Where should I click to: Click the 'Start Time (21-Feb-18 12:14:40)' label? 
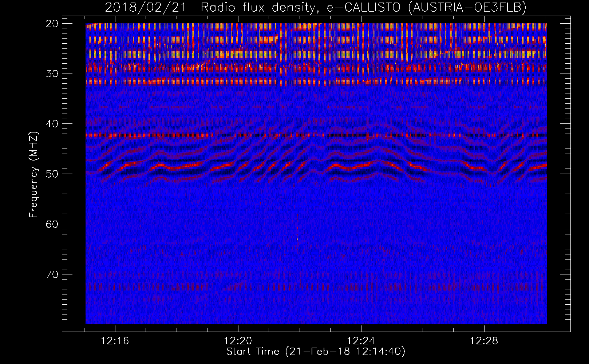[316, 352]
